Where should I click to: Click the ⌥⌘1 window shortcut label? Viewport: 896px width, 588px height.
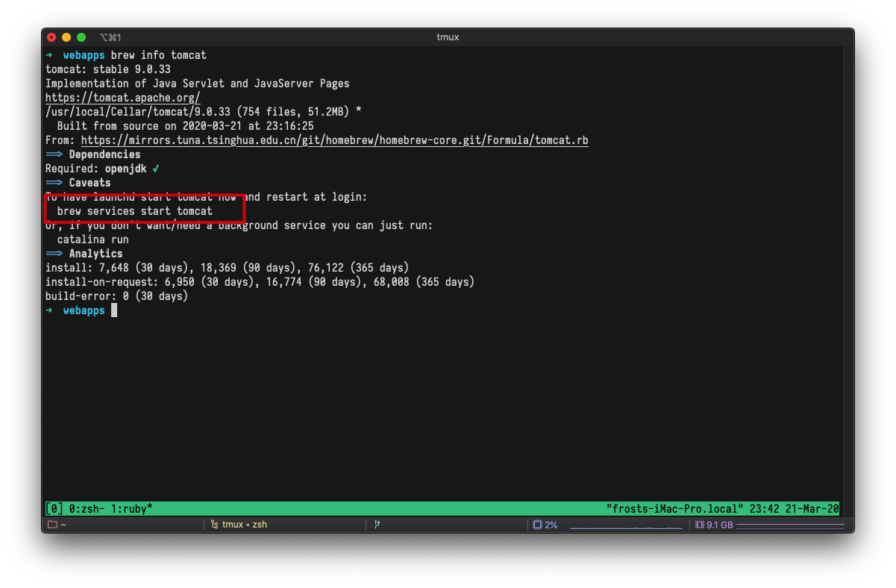pos(110,37)
